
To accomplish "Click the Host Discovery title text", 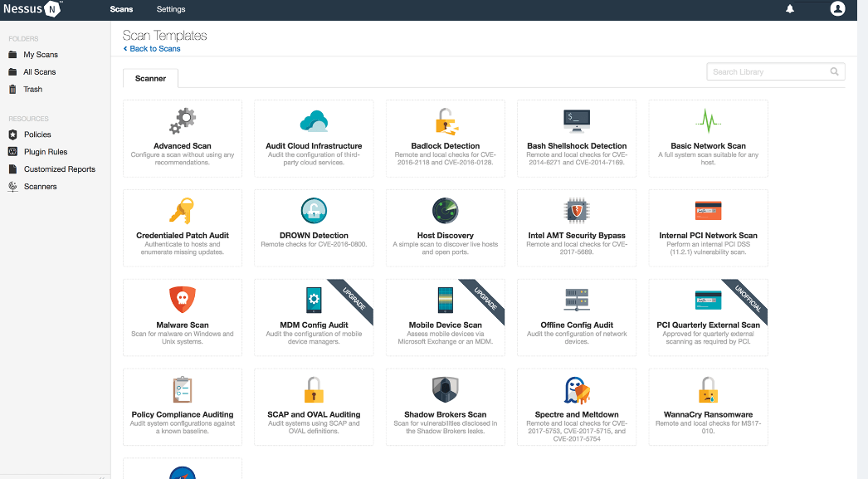I will point(446,235).
